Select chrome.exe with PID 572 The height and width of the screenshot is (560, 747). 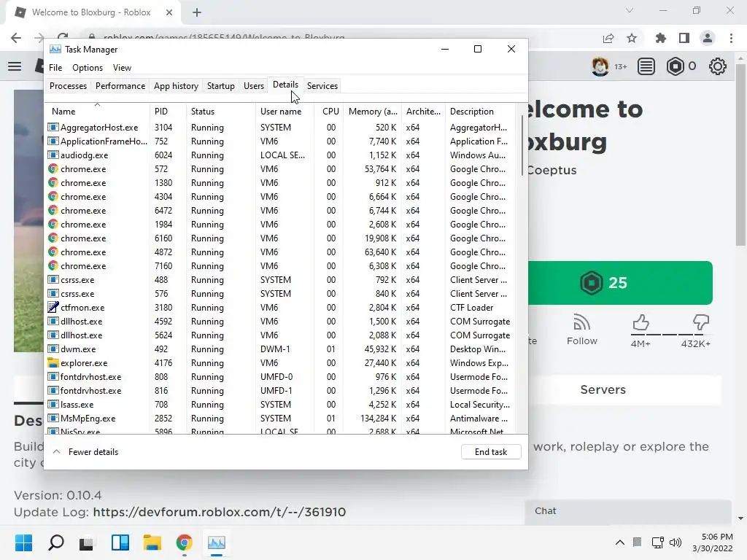[281, 169]
